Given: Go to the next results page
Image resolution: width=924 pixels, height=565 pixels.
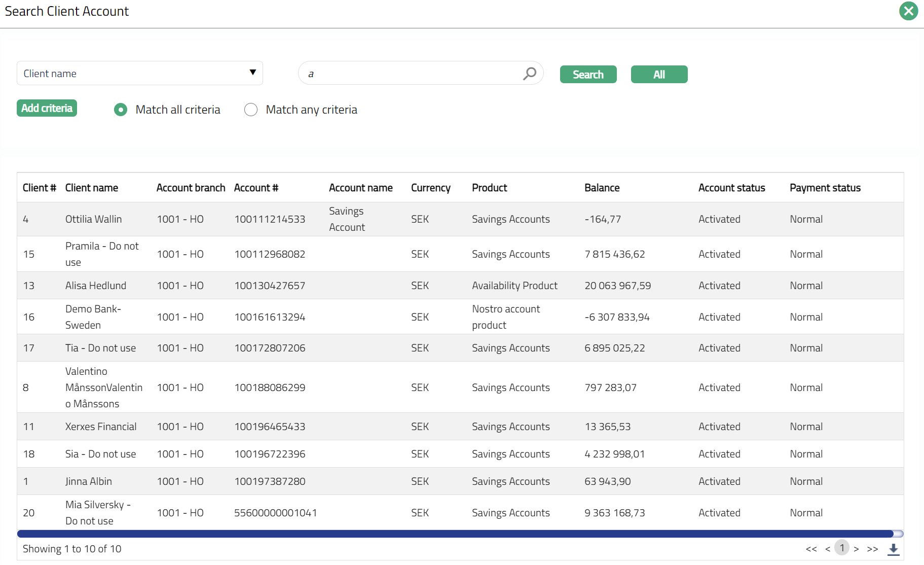Looking at the screenshot, I should (856, 549).
